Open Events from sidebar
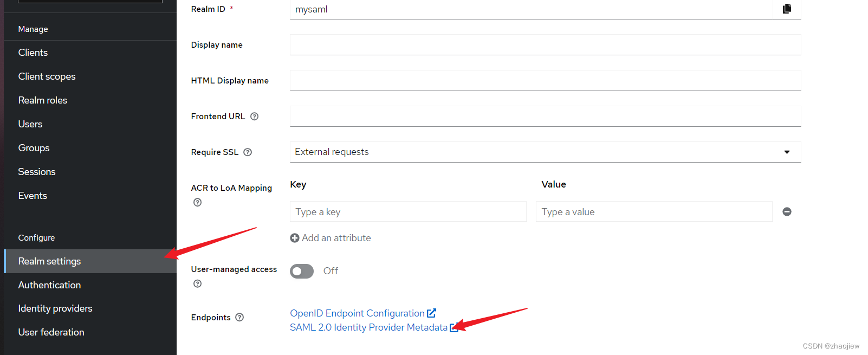 point(33,196)
